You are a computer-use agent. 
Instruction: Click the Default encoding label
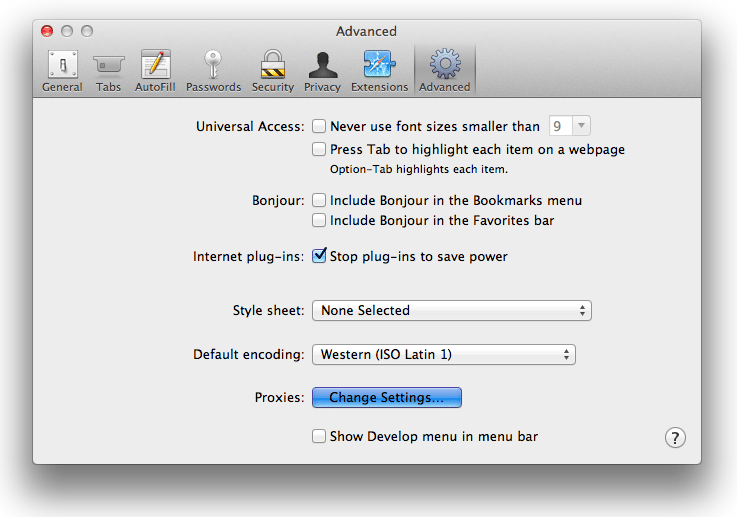tap(249, 354)
